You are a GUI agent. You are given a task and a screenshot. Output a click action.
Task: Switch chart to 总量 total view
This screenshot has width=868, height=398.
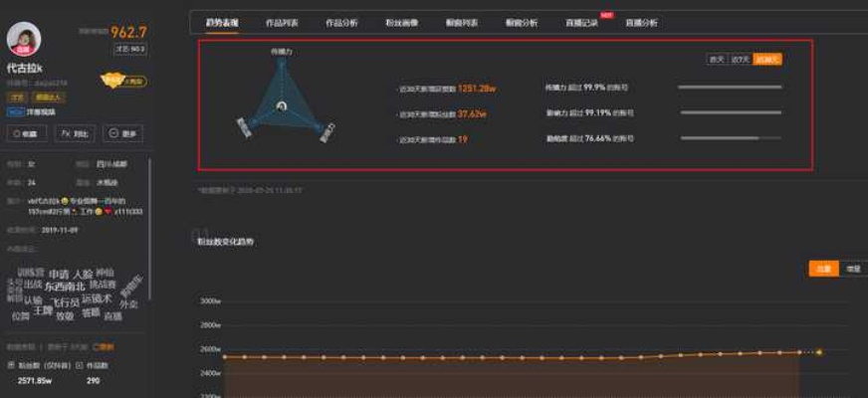[823, 269]
